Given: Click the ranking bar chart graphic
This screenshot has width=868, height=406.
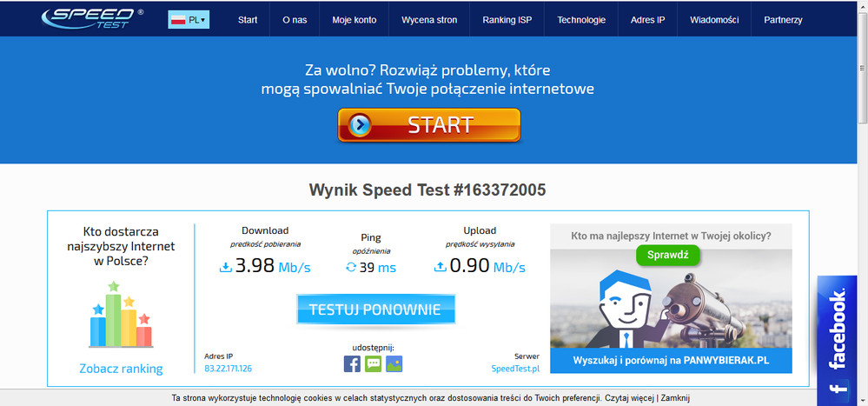Looking at the screenshot, I should (121, 315).
